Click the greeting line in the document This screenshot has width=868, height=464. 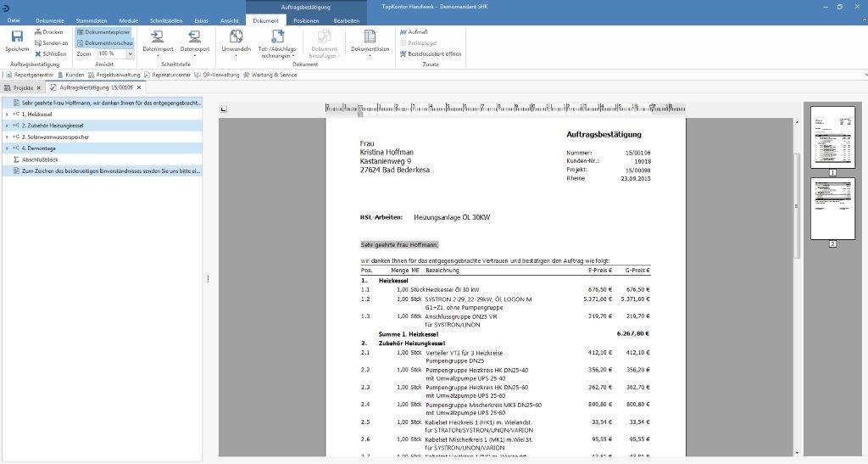click(x=399, y=245)
